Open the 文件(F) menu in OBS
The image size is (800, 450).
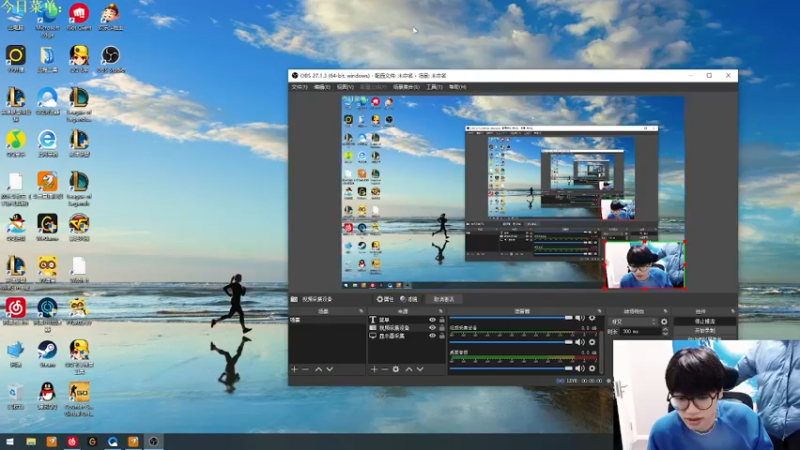(x=299, y=87)
